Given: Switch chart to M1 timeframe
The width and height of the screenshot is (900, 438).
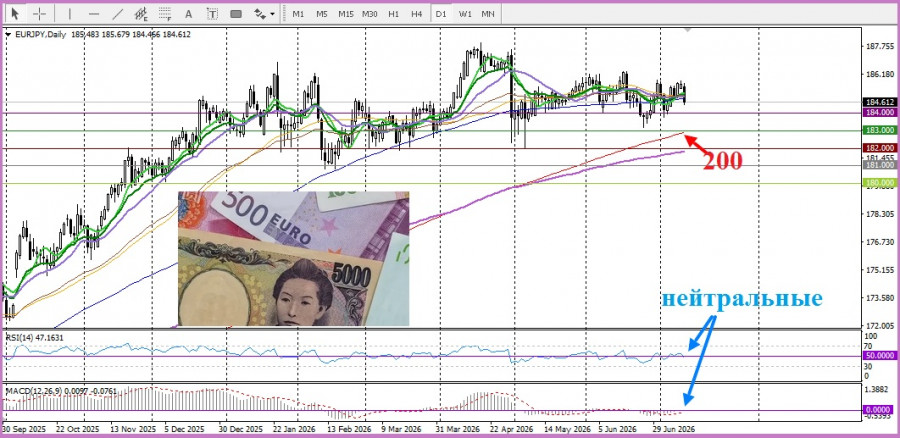Looking at the screenshot, I should (298, 13).
